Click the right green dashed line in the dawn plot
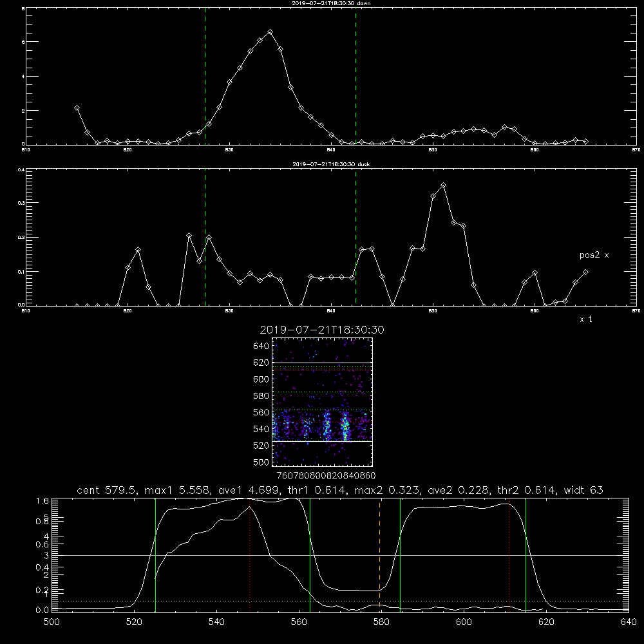Screen dimensions: 644x644 355,78
